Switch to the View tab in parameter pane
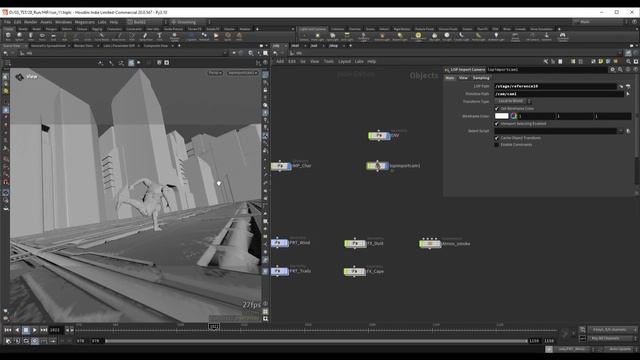 pyautogui.click(x=463, y=78)
